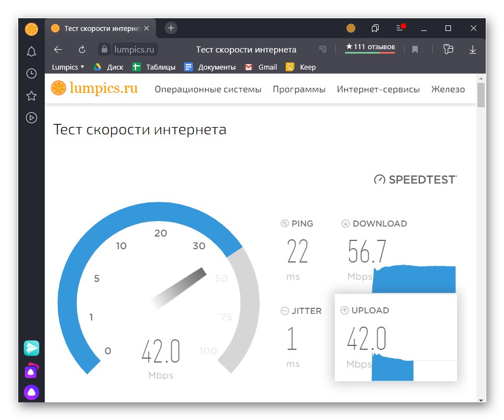Open a new browser tab with plus button
This screenshot has width=504, height=420.
(170, 28)
